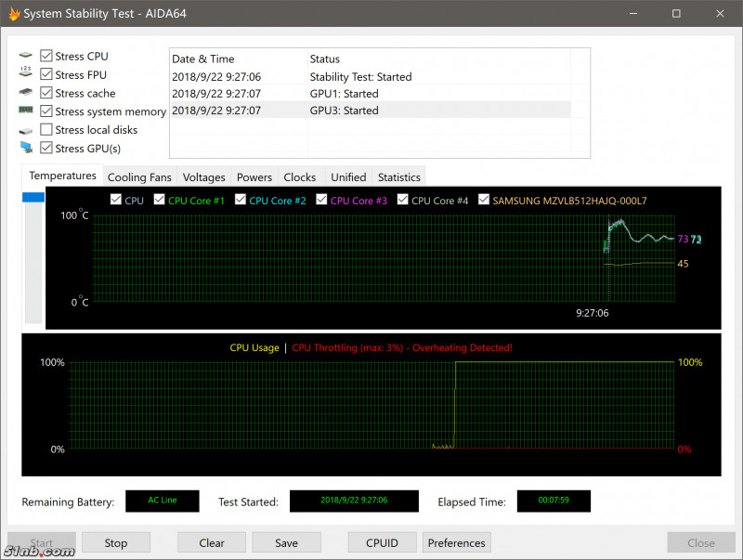743x560 pixels.
Task: Click the CPU Usage graph label
Action: [x=254, y=347]
